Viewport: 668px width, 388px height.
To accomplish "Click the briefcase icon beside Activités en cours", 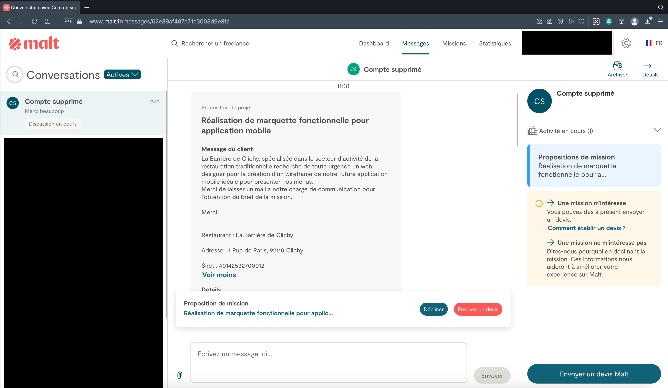I will click(x=532, y=131).
